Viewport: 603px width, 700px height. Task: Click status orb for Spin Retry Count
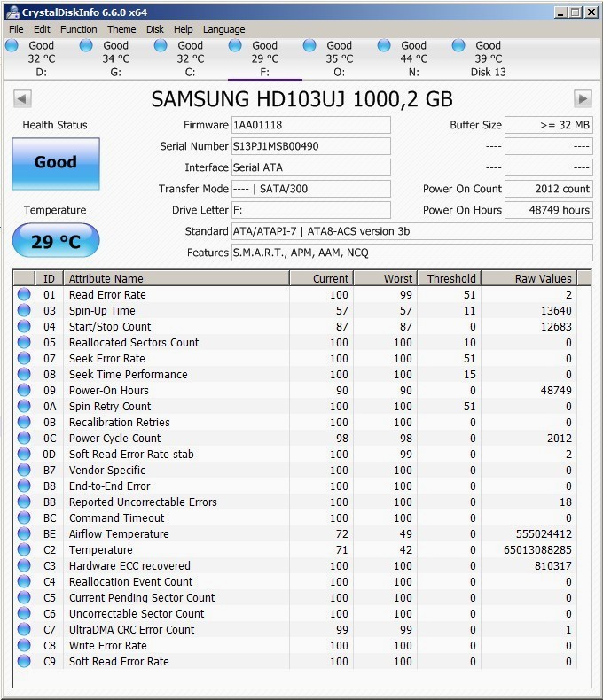(24, 406)
